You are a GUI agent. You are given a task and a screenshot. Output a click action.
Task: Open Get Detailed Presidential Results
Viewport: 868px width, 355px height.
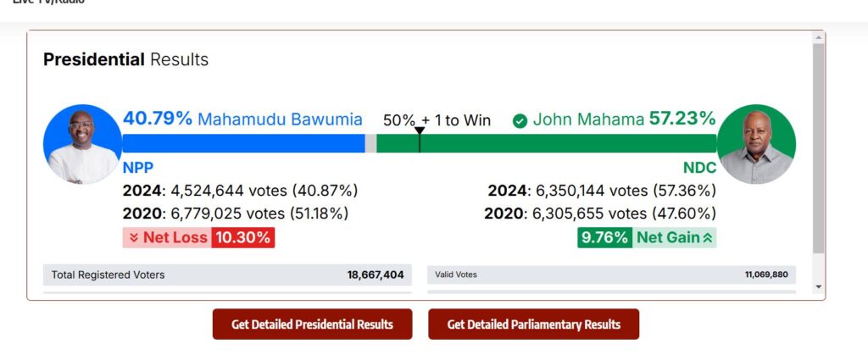click(x=312, y=324)
